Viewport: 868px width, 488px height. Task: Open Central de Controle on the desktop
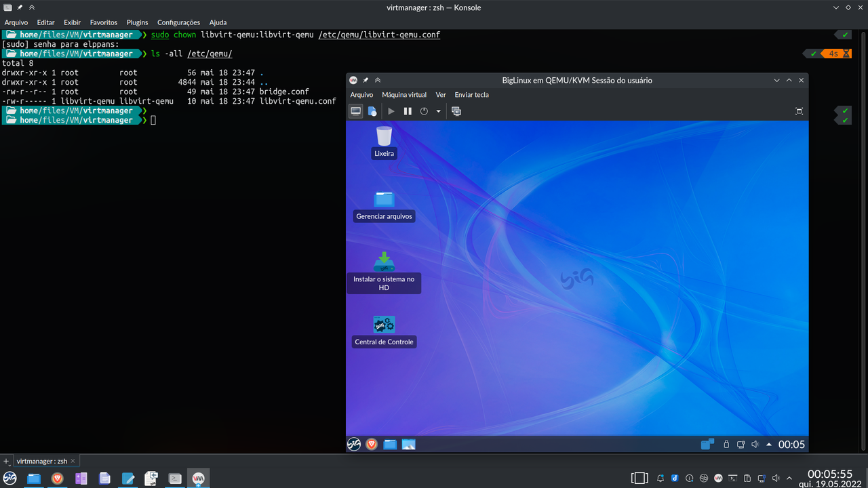click(384, 330)
